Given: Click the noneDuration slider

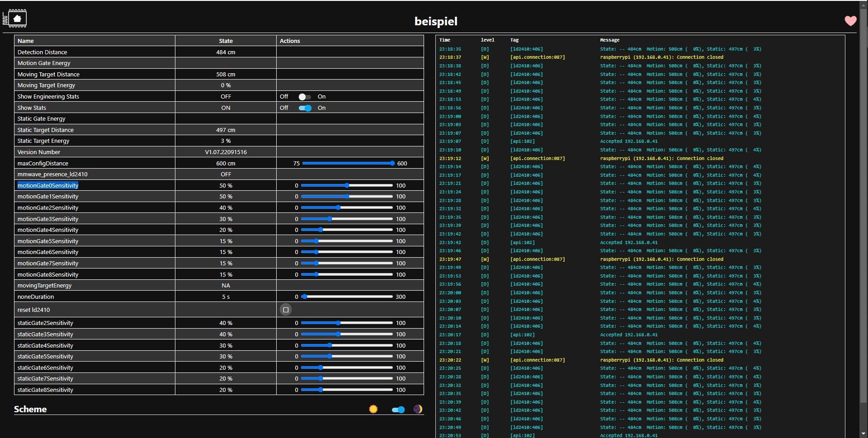Looking at the screenshot, I should point(347,297).
